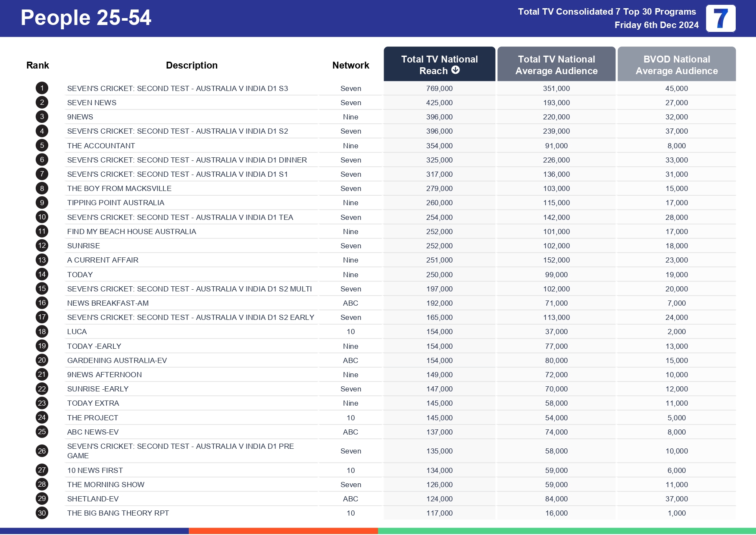
Task: Click rank badge 18 beside LUCA
Action: pos(41,332)
